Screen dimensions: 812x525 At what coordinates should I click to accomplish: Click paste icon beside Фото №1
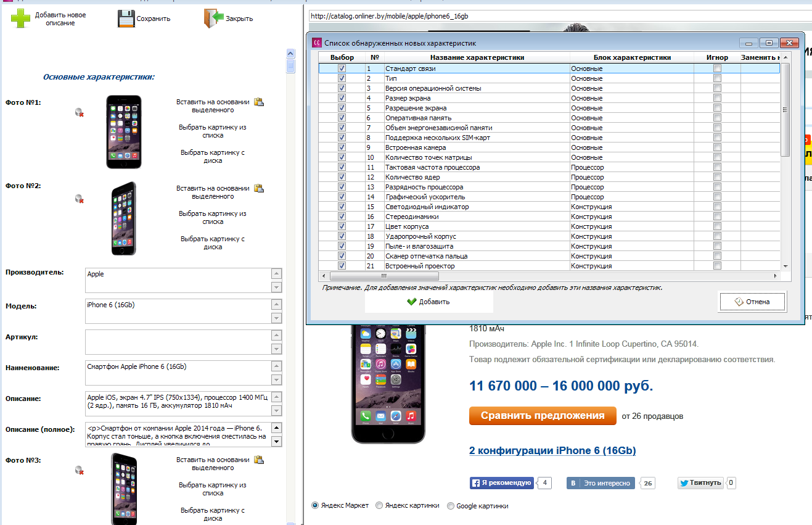click(259, 102)
